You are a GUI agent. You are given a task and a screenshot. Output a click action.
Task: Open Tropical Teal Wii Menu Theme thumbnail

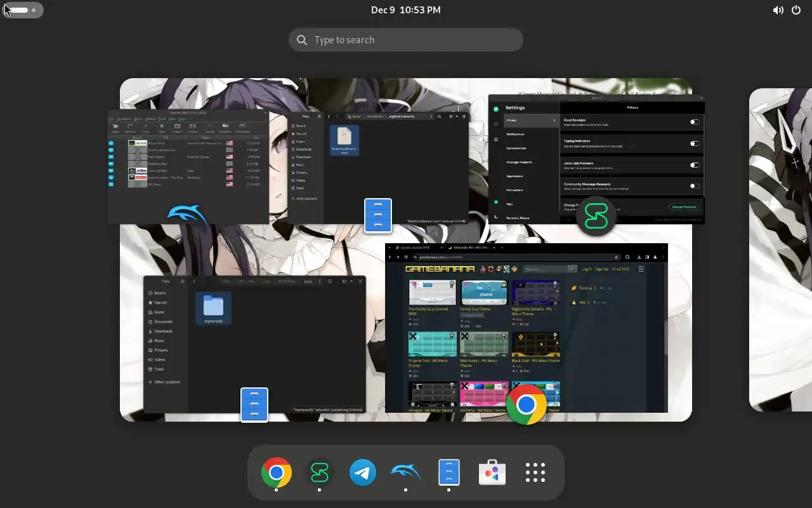[432, 344]
